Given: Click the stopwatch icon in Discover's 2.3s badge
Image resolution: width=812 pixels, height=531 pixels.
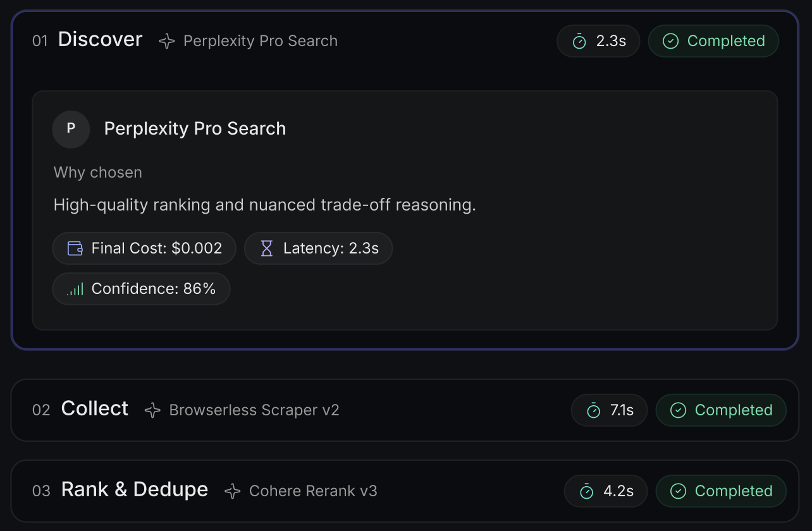Looking at the screenshot, I should click(579, 42).
